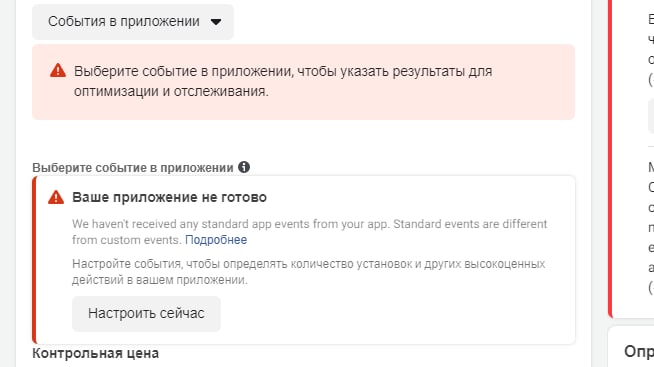Click the "from custom events." text before Подробнее
This screenshot has height=367, width=654.
click(x=127, y=240)
